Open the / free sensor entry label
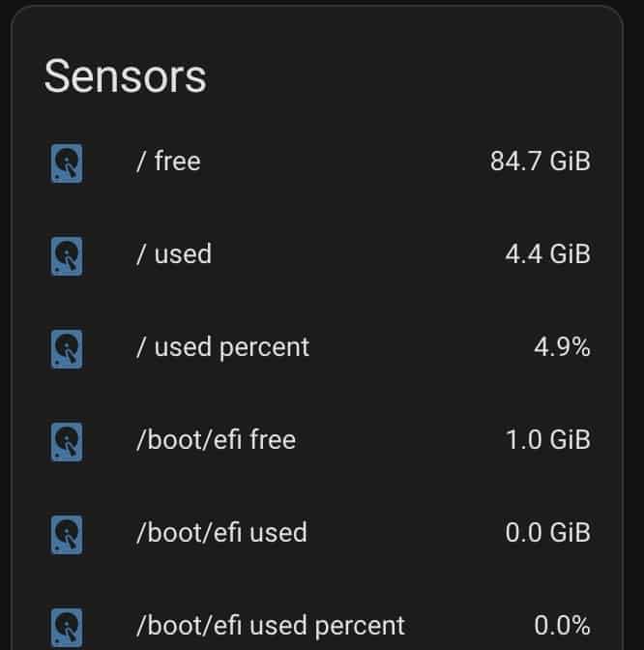This screenshot has height=650, width=644. [168, 161]
